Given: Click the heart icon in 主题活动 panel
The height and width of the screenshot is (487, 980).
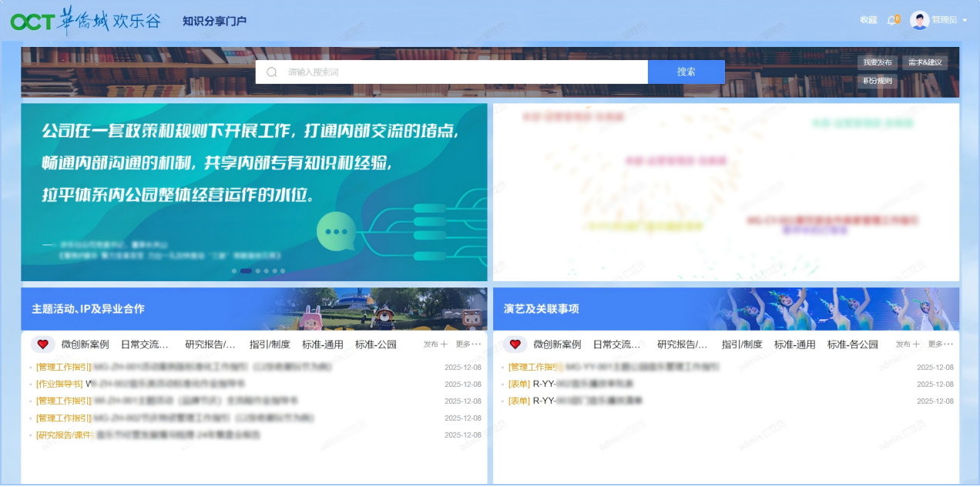Looking at the screenshot, I should pos(43,344).
